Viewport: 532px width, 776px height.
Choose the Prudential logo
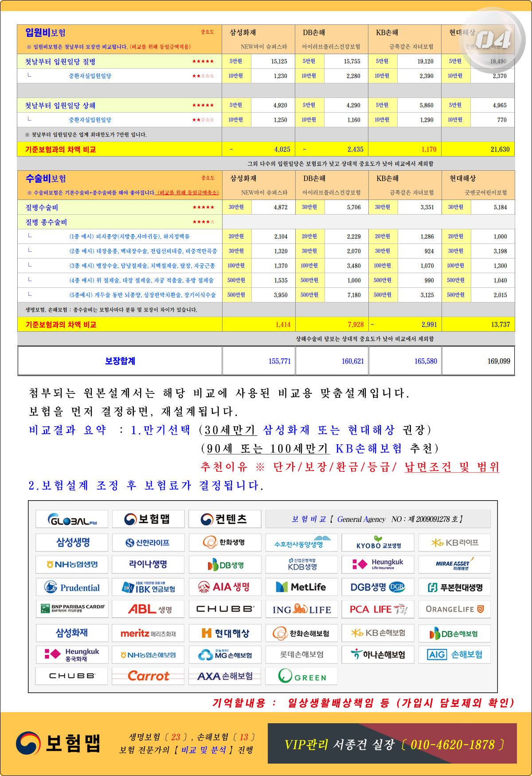(72, 587)
